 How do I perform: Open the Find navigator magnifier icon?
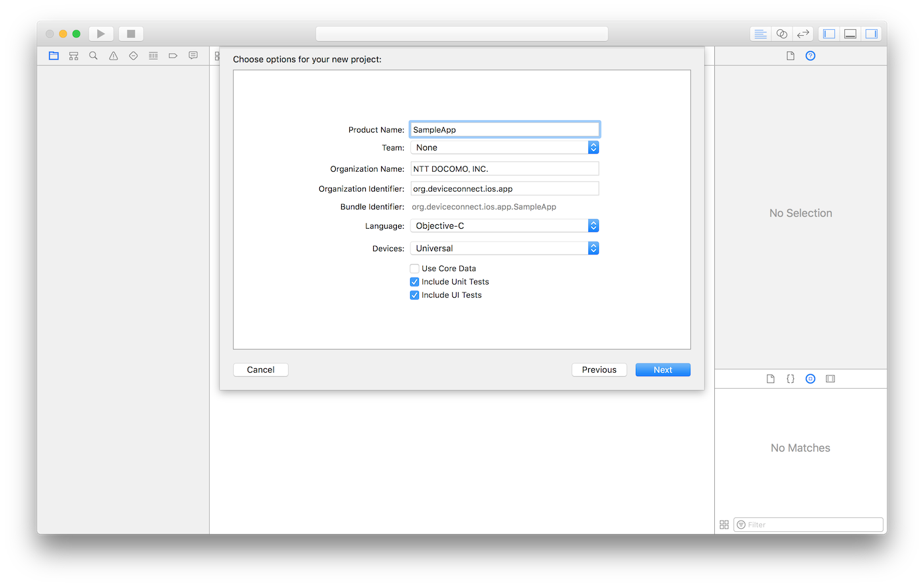coord(94,56)
